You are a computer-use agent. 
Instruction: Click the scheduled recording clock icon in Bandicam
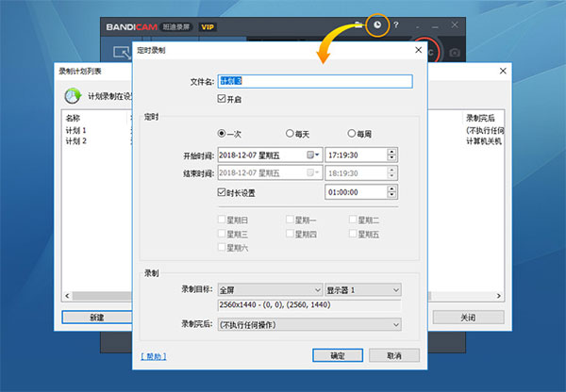tap(377, 24)
